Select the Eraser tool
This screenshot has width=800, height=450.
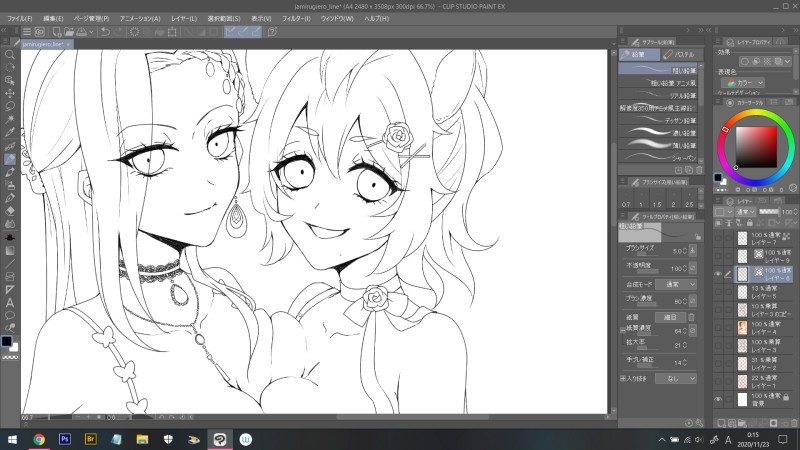[x=10, y=211]
